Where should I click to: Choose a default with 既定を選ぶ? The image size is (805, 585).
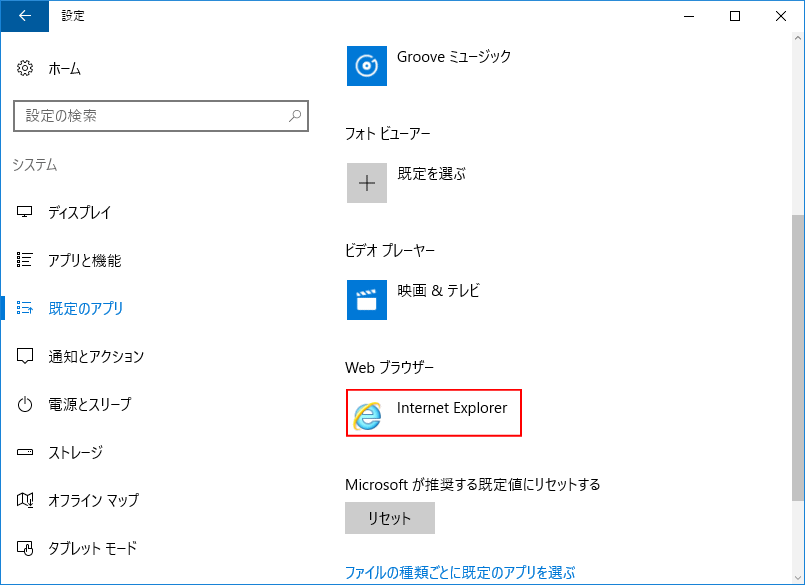tap(431, 174)
